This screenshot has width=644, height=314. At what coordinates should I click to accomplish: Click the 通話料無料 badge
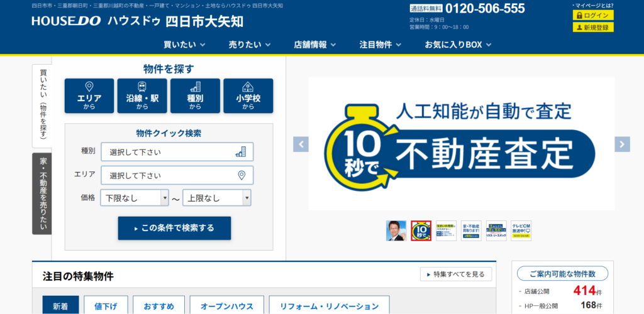pos(426,9)
